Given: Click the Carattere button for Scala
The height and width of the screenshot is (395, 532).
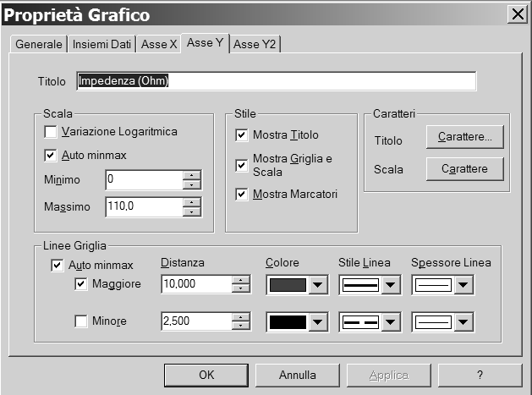Looking at the screenshot, I should 465,168.
